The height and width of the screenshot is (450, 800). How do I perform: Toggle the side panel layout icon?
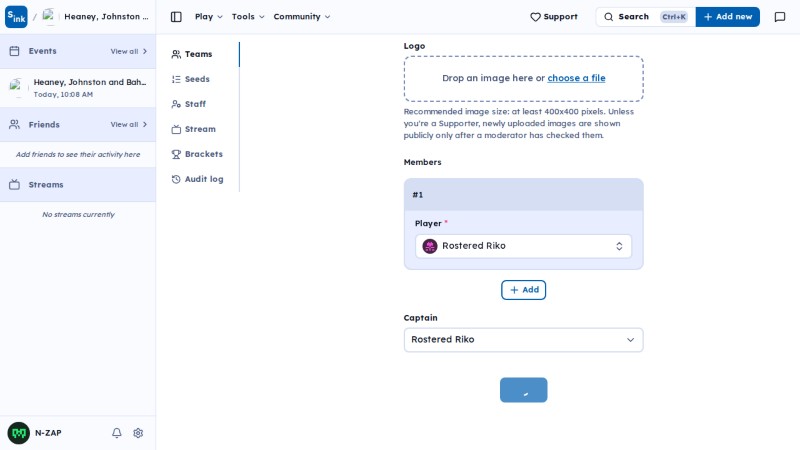tap(176, 17)
